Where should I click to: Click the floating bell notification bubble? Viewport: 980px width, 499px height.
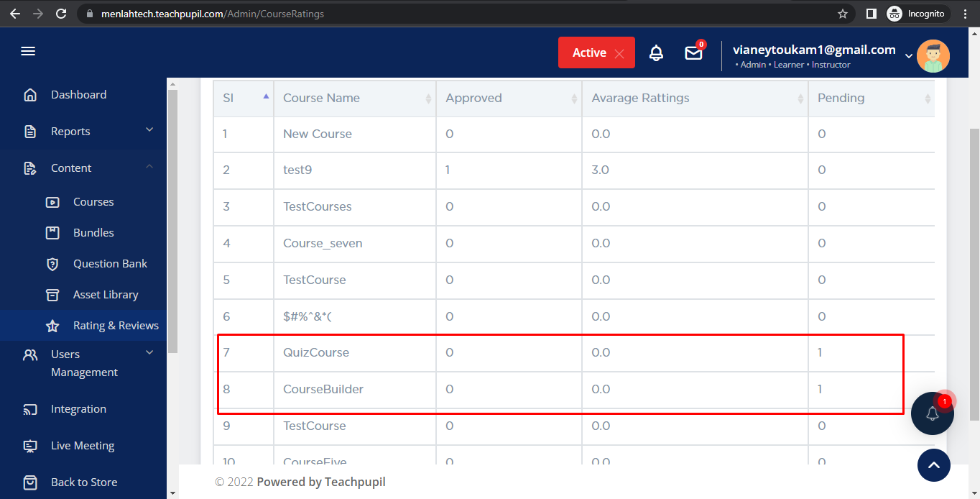tap(932, 413)
